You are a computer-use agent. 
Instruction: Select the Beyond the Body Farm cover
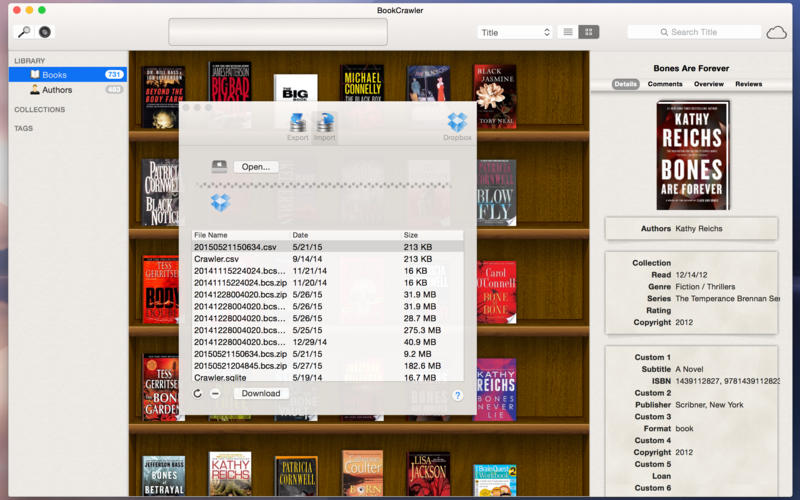pos(163,97)
